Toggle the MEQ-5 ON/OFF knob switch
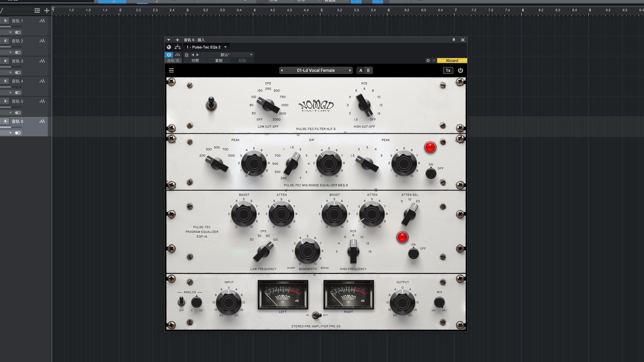The image size is (644, 362). [431, 173]
